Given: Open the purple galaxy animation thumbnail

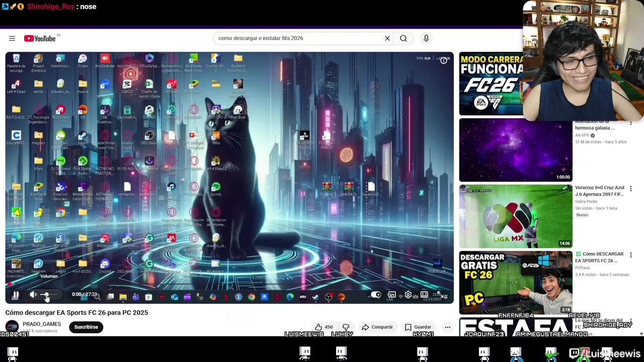Looking at the screenshot, I should click(516, 150).
